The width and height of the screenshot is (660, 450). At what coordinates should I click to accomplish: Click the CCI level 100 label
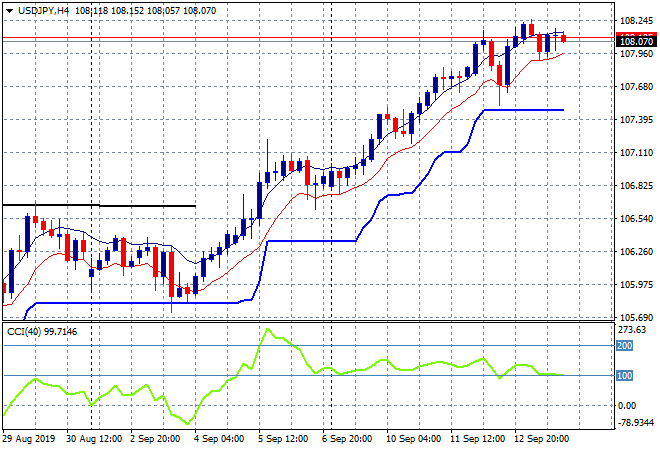tap(625, 375)
